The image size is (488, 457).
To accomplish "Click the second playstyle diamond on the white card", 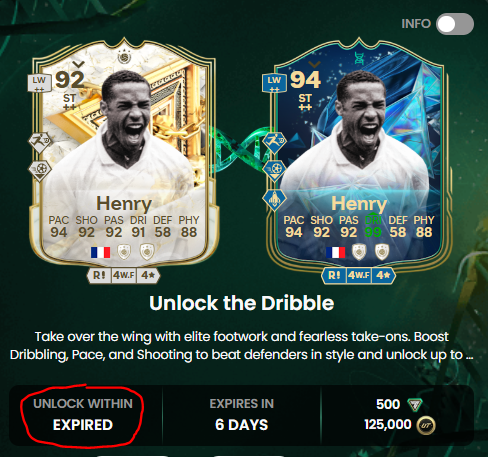I will coord(40,171).
